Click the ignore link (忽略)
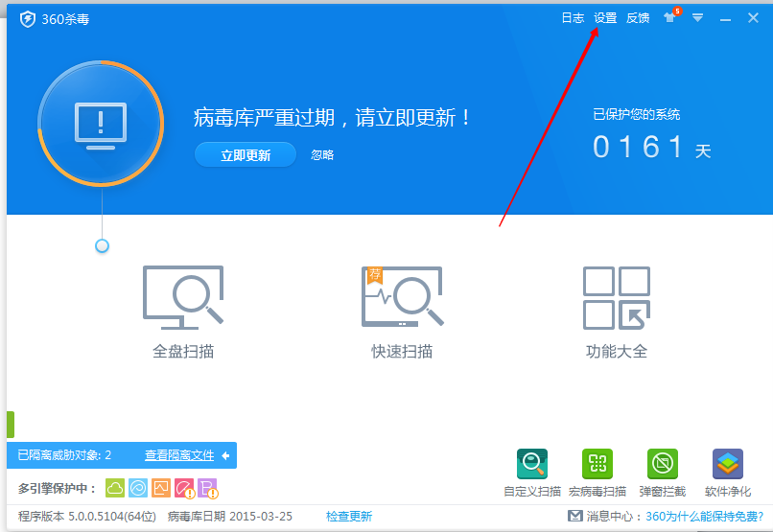Viewport: 773px width, 532px height. click(x=322, y=155)
